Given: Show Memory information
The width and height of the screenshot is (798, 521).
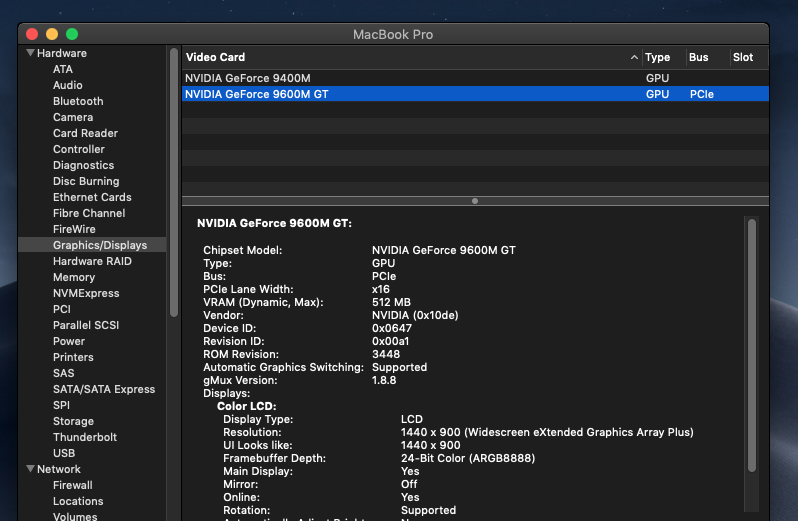Looking at the screenshot, I should click(74, 277).
